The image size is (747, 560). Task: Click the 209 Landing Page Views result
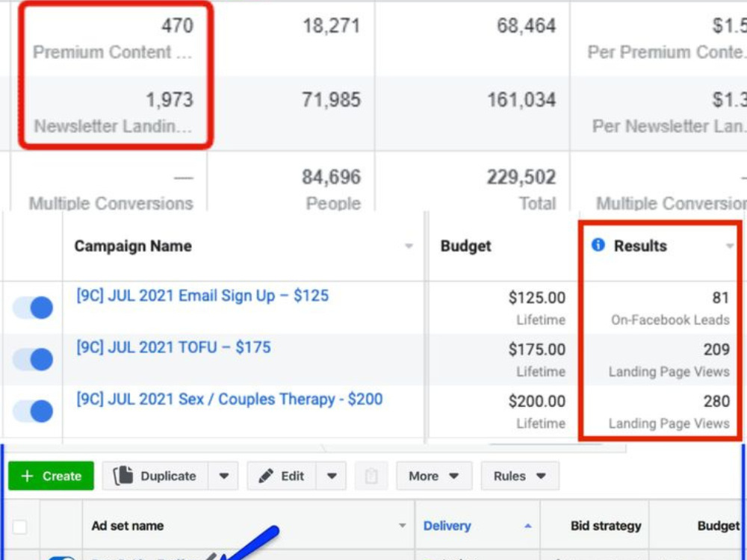(669, 360)
